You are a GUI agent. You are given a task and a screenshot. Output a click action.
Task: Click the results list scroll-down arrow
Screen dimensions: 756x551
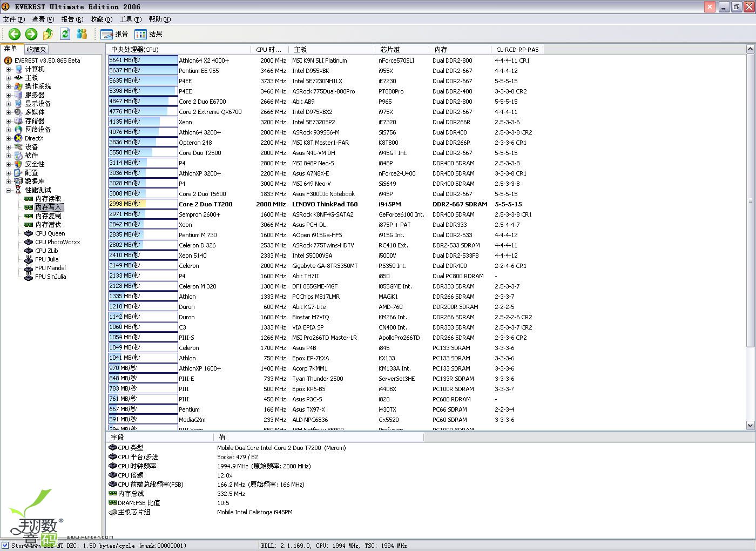point(750,425)
